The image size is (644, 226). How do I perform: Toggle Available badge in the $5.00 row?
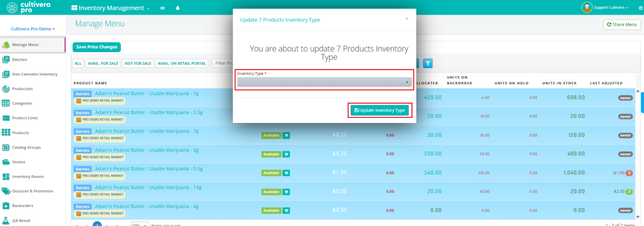pyautogui.click(x=271, y=192)
